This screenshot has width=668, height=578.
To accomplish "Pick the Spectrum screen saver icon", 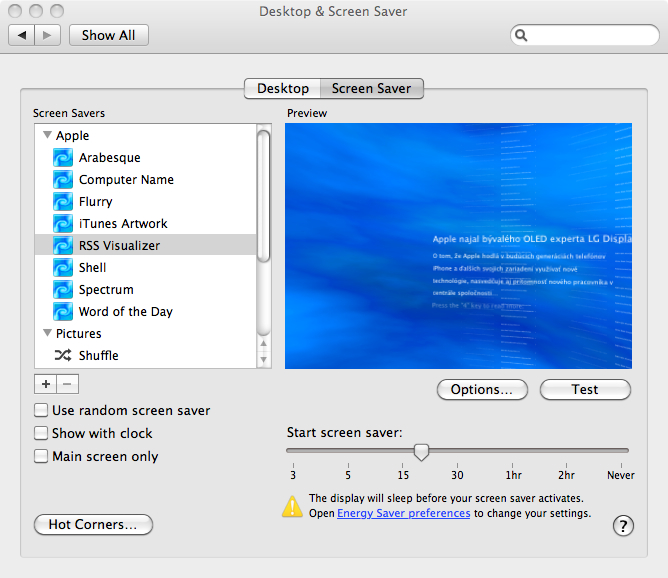I will click(x=63, y=289).
